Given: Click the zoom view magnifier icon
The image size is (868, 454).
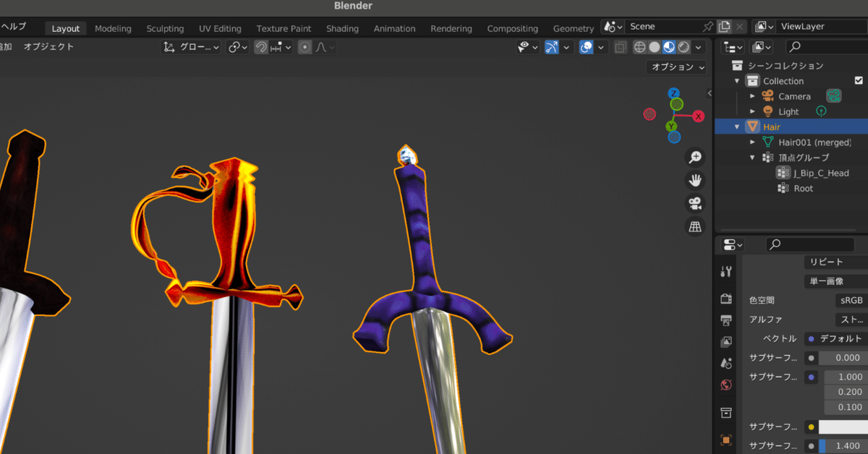Looking at the screenshot, I should tap(695, 157).
